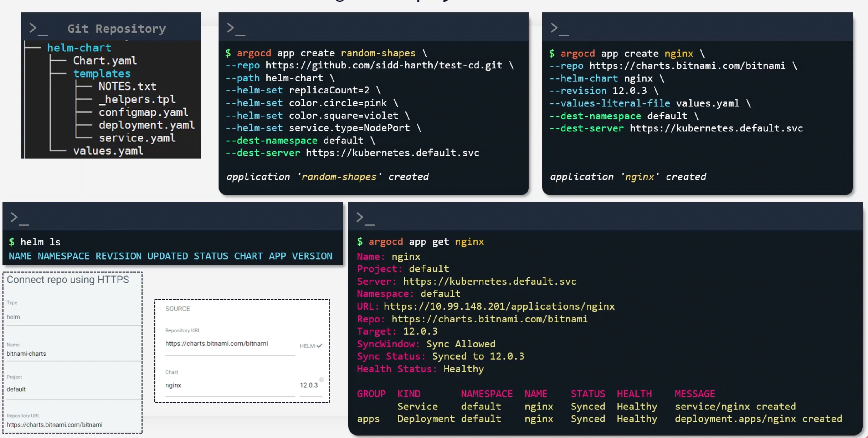Click the color.square=violet line
Viewport: 868px width, 438px height.
pyautogui.click(x=318, y=115)
